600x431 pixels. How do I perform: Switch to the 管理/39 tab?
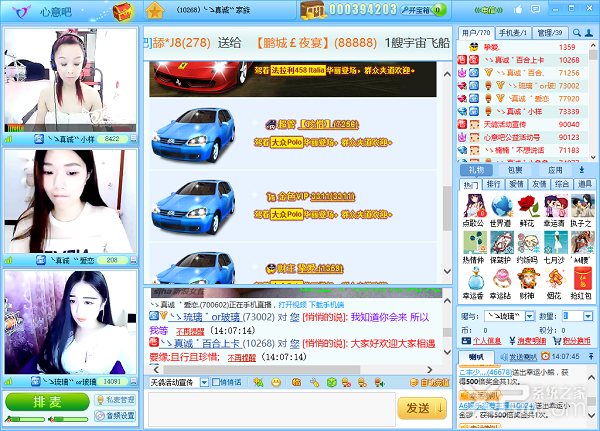click(x=549, y=33)
